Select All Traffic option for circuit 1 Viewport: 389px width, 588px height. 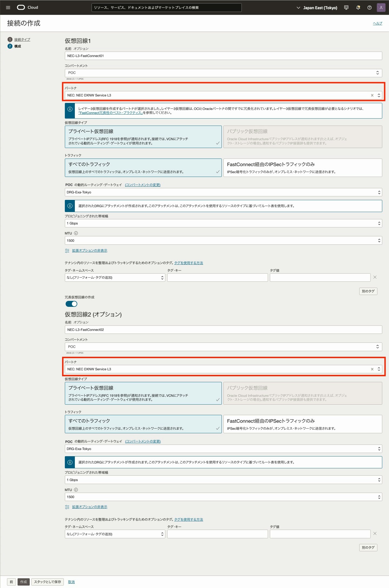[143, 168]
